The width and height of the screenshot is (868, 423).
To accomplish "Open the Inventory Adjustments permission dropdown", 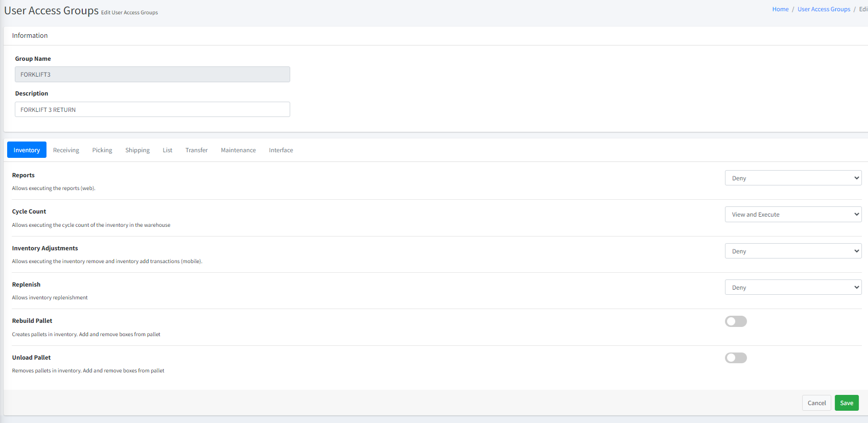I will click(x=793, y=251).
